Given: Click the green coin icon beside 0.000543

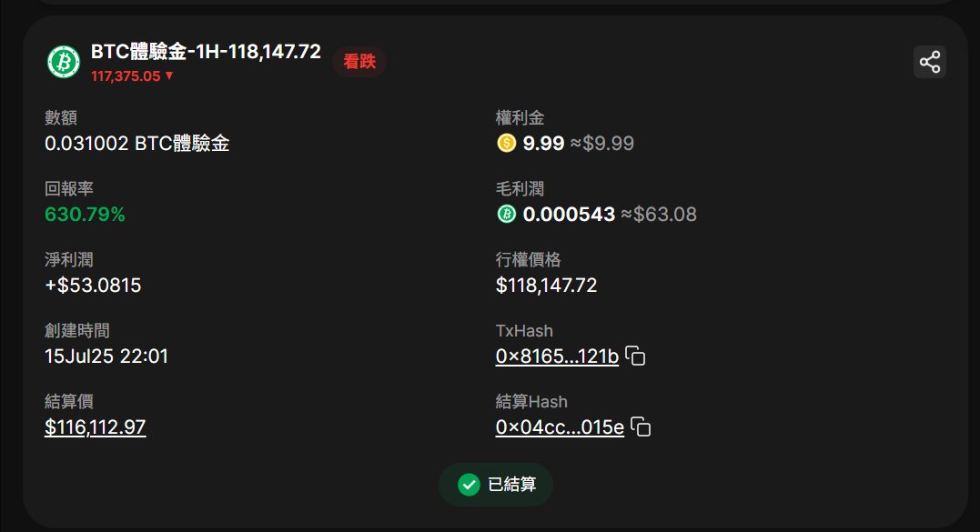Looking at the screenshot, I should (x=506, y=215).
